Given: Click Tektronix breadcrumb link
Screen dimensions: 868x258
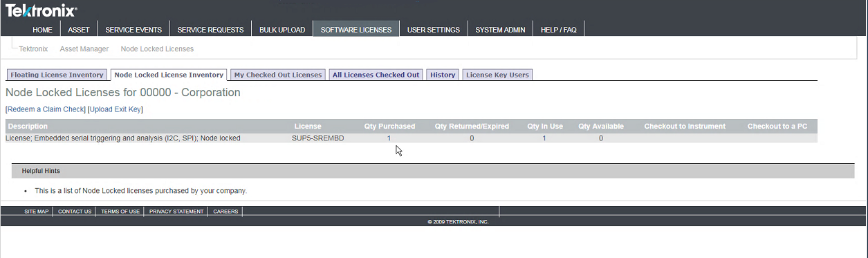Looking at the screenshot, I should [33, 49].
